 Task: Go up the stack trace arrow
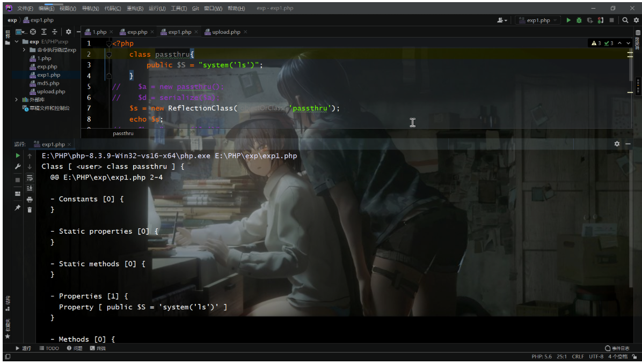(x=30, y=156)
